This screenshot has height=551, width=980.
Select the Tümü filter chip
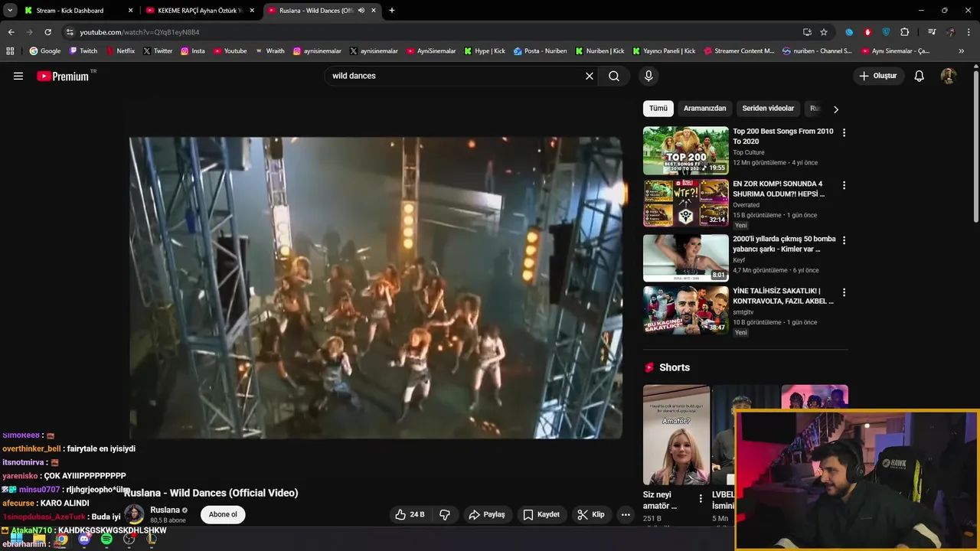pyautogui.click(x=658, y=109)
